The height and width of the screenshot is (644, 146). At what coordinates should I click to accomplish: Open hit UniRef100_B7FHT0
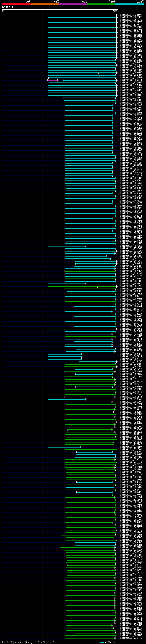pyautogui.click(x=131, y=25)
